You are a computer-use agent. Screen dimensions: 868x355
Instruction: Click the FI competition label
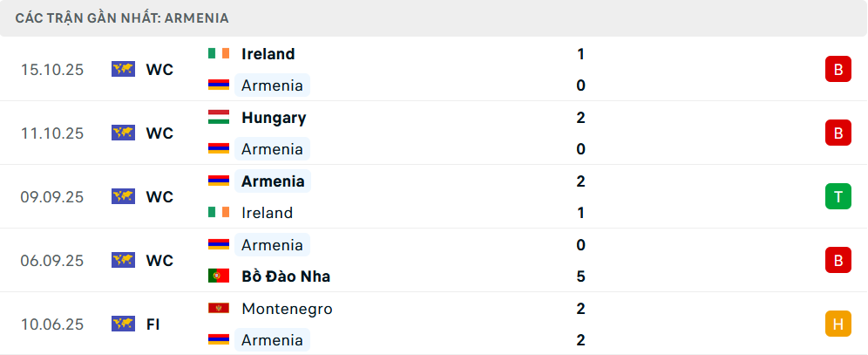point(153,324)
